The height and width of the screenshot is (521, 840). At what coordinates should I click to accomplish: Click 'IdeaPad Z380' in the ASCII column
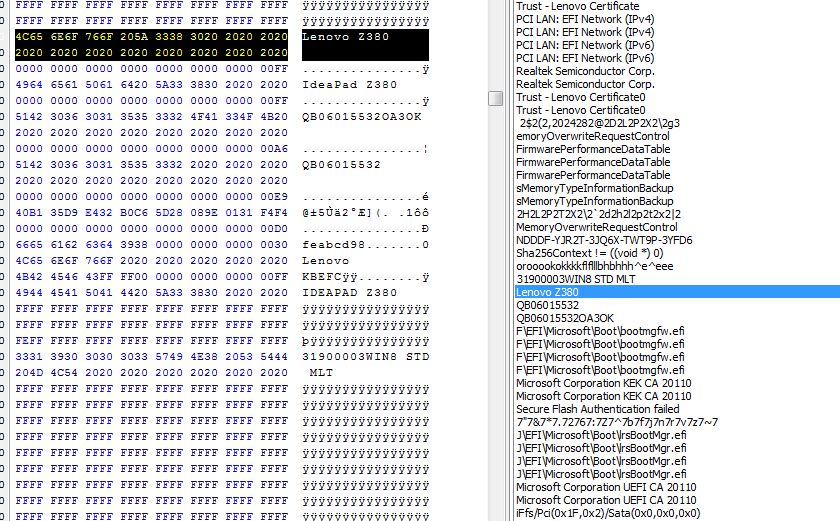pos(349,85)
